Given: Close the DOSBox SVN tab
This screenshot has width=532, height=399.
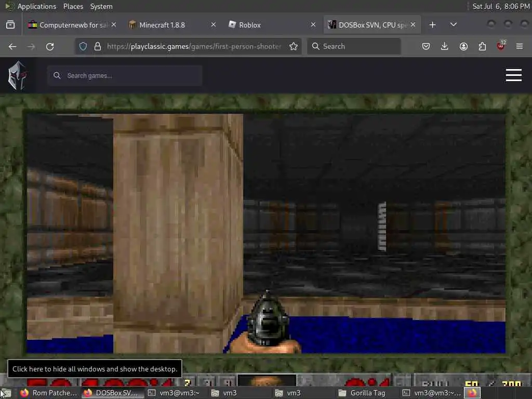Looking at the screenshot, I should coord(413,24).
